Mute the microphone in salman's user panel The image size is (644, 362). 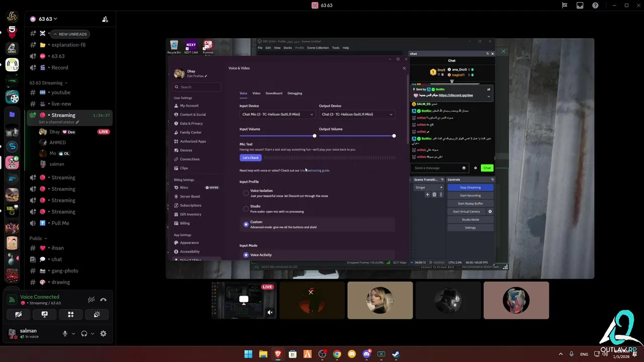[64, 333]
